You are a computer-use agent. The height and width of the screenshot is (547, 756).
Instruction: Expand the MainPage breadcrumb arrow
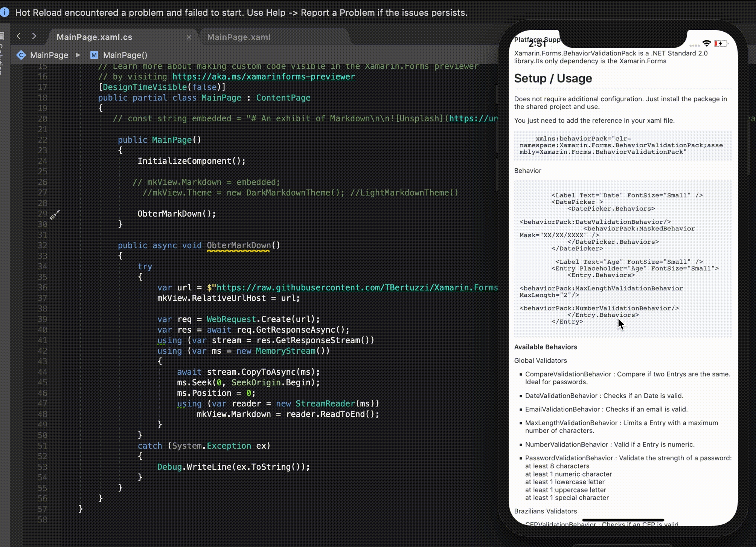78,55
